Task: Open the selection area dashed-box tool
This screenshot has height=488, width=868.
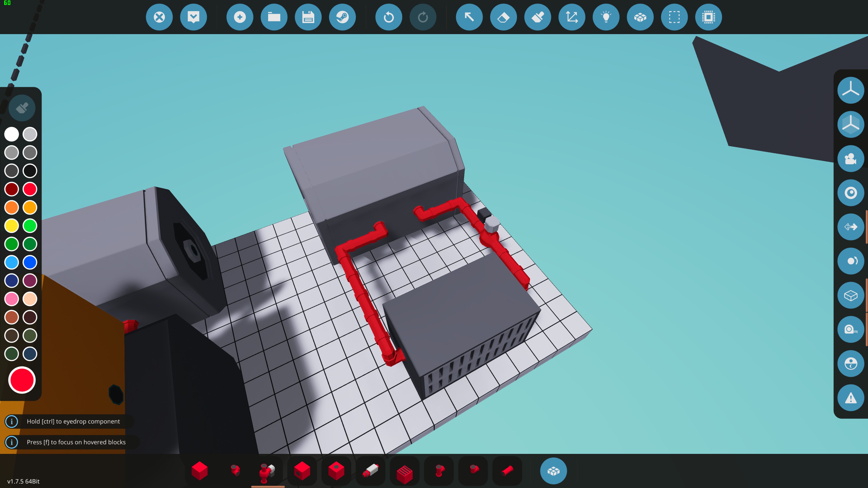Action: (674, 17)
